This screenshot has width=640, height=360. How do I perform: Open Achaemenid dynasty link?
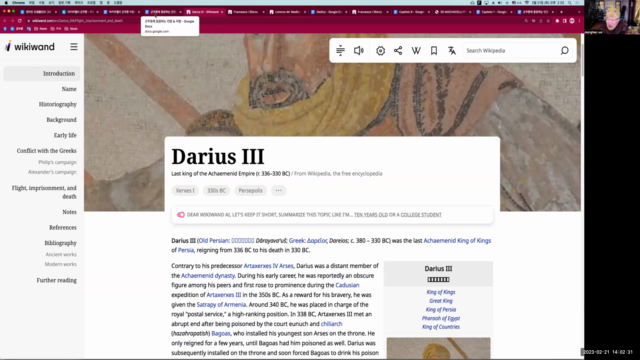[x=208, y=276]
